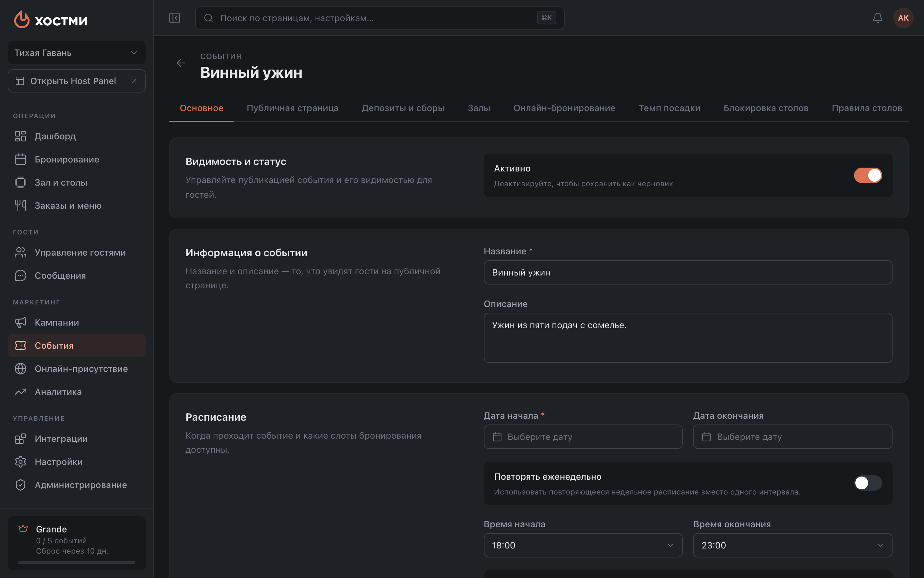Open Администрирование shield item
Screen dimensions: 924x578
click(x=76, y=485)
